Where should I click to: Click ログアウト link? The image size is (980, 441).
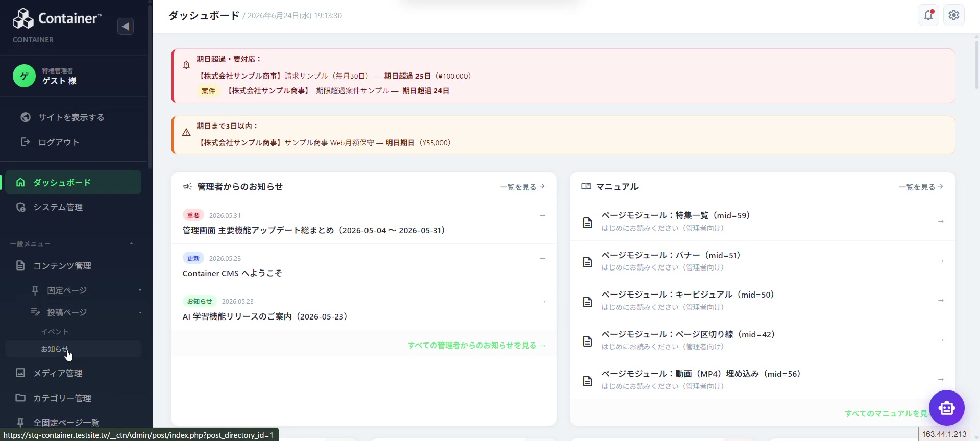pos(59,142)
